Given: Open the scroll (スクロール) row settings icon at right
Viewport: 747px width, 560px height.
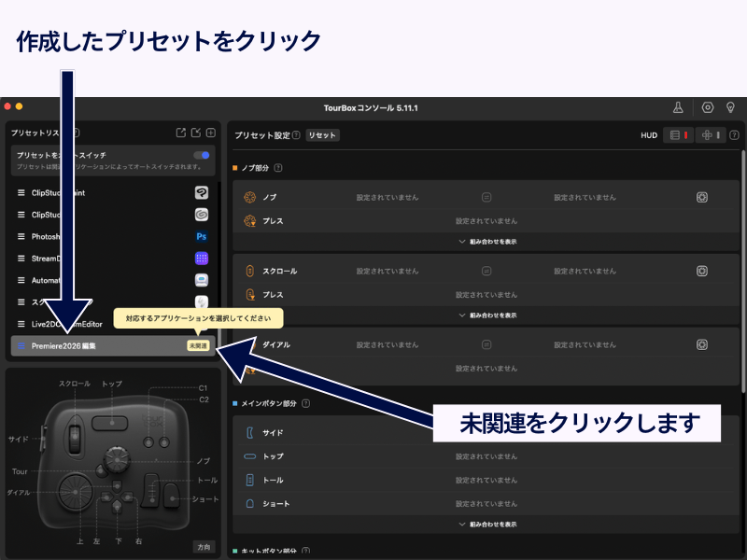Looking at the screenshot, I should click(702, 271).
